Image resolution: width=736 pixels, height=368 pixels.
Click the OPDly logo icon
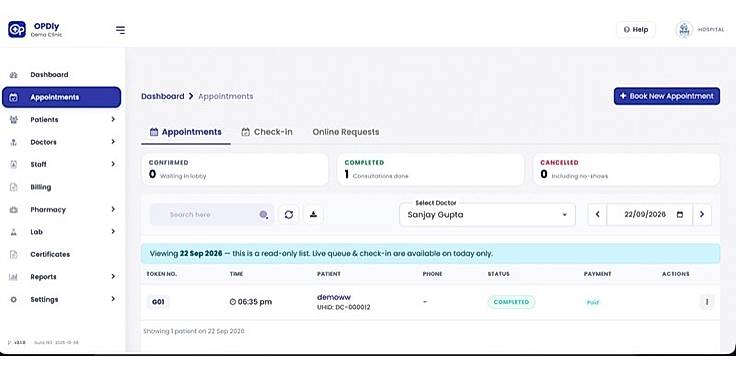coord(17,30)
